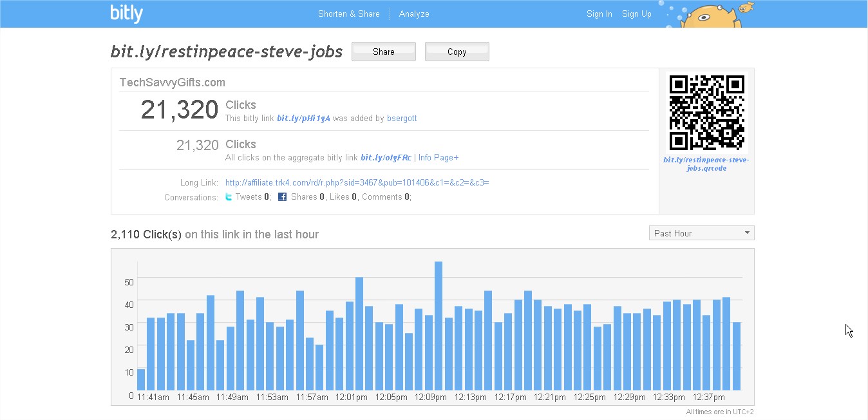Click the 11:41am axis label
Image resolution: width=868 pixels, height=420 pixels.
[x=153, y=397]
